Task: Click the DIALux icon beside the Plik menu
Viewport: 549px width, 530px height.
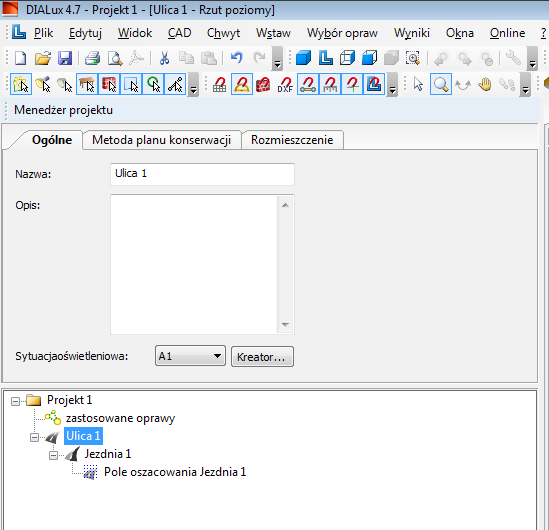Action: [19, 32]
